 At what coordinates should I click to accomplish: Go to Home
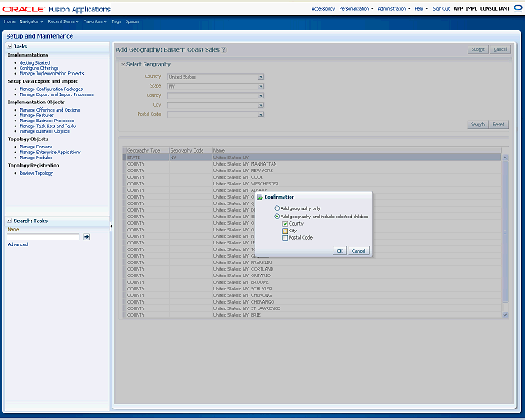[9, 21]
